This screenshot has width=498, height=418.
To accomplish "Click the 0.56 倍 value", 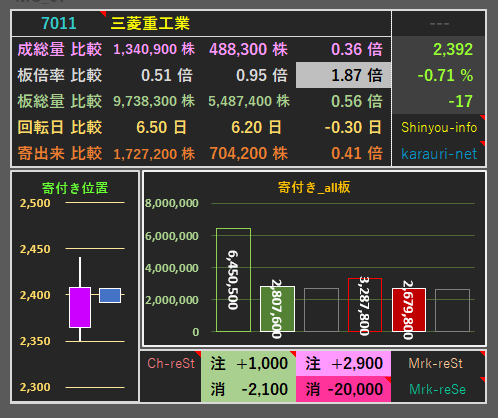I will pyautogui.click(x=357, y=101).
